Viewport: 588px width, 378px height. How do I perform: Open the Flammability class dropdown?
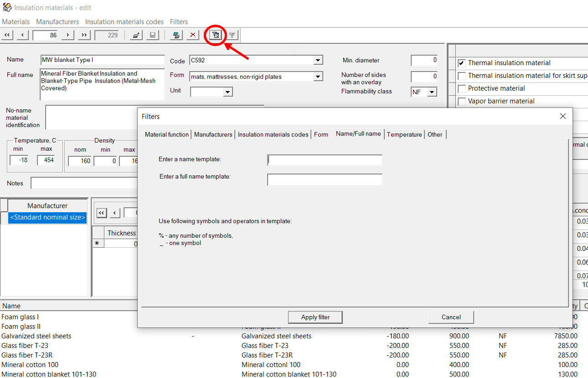click(x=432, y=92)
